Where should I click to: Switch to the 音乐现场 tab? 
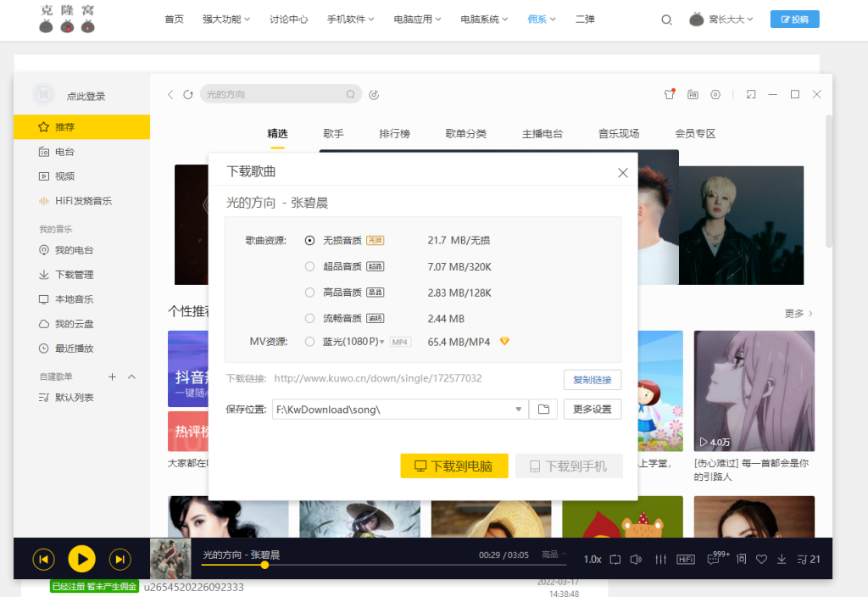618,133
